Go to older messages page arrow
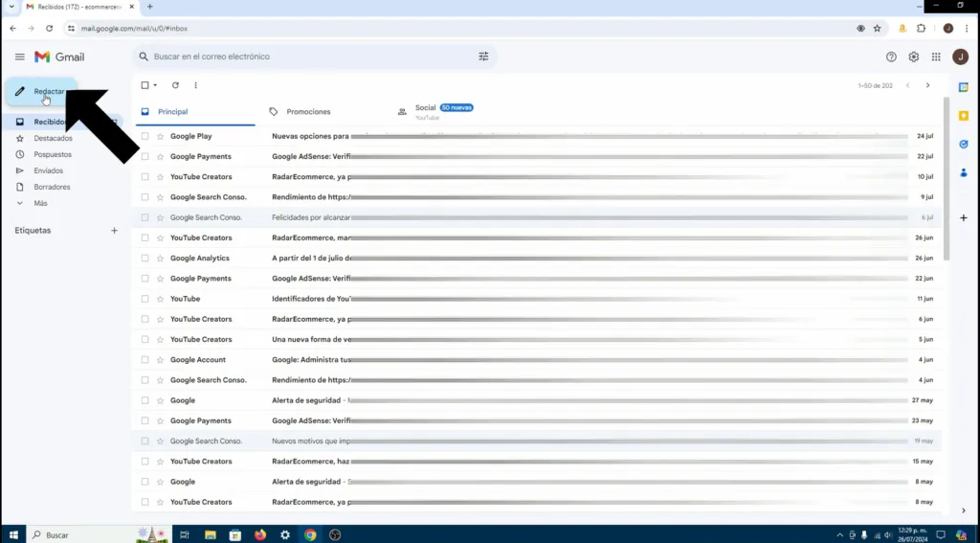The height and width of the screenshot is (543, 980). (928, 85)
